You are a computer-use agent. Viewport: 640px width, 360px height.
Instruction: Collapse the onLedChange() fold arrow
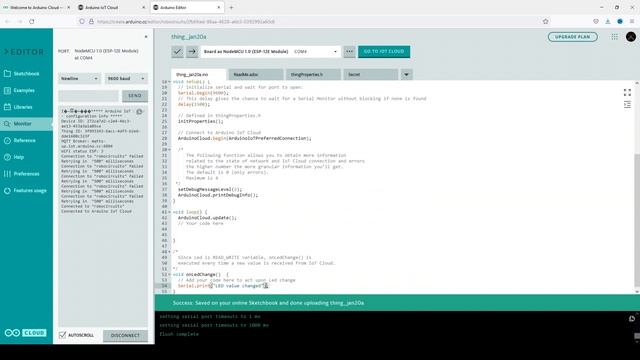[x=170, y=275]
